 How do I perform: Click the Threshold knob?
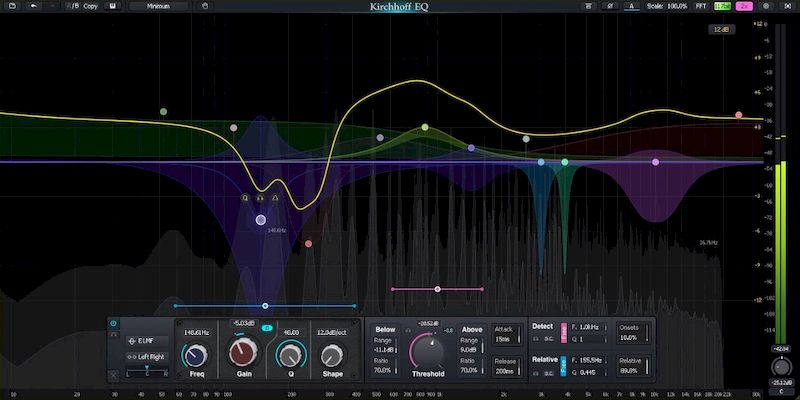(428, 351)
